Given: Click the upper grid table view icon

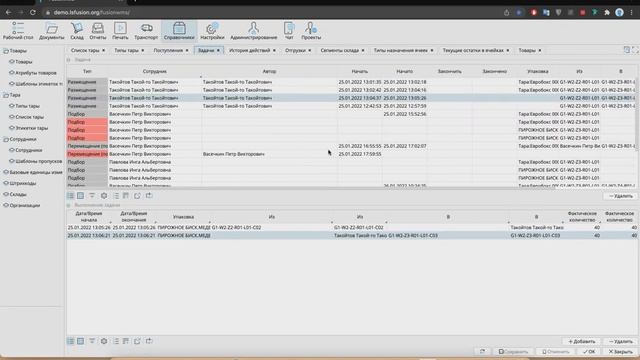Looking at the screenshot, I should click(80, 196).
